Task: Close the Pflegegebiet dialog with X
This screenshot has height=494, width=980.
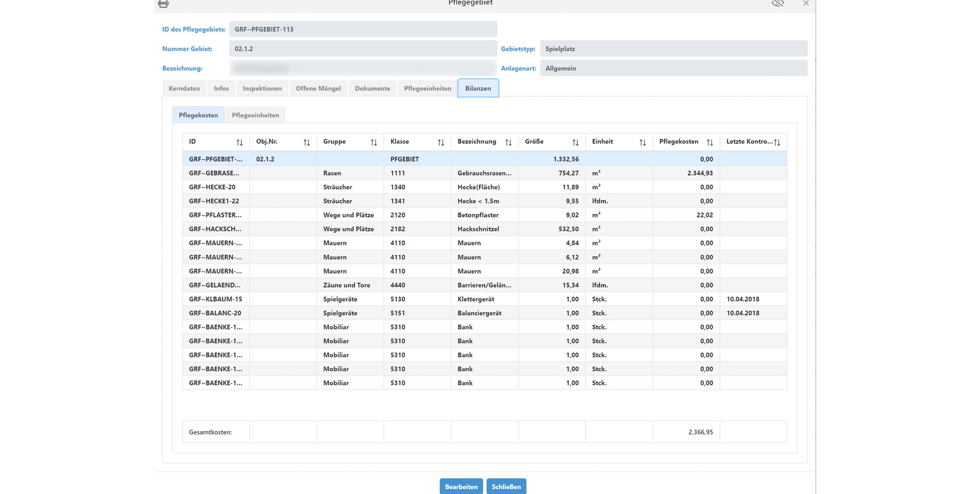Action: click(x=806, y=3)
